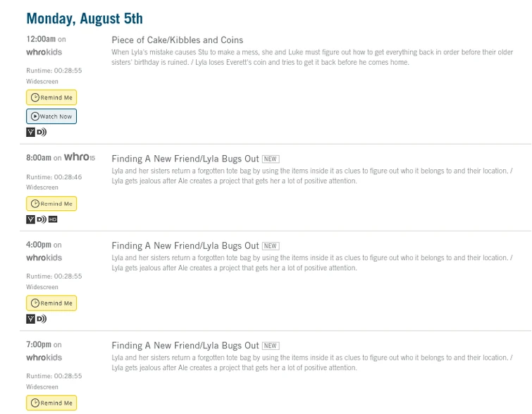Open the 4:00pm Finding A New Friend title
This screenshot has width=532, height=414.
(185, 246)
